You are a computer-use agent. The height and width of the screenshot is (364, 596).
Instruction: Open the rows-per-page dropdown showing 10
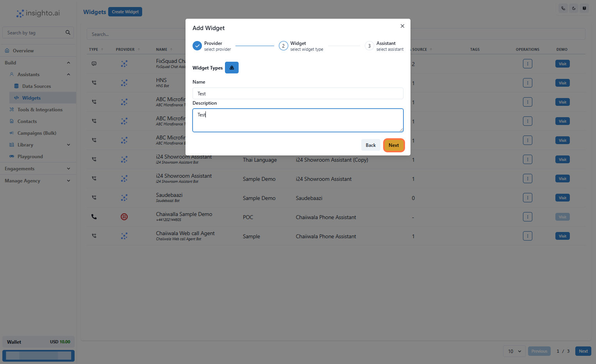tap(514, 351)
